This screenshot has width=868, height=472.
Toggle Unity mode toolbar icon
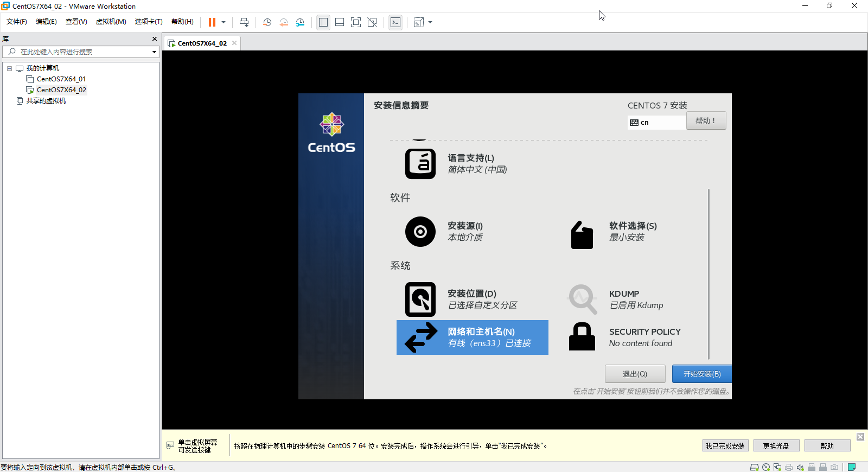click(x=372, y=22)
